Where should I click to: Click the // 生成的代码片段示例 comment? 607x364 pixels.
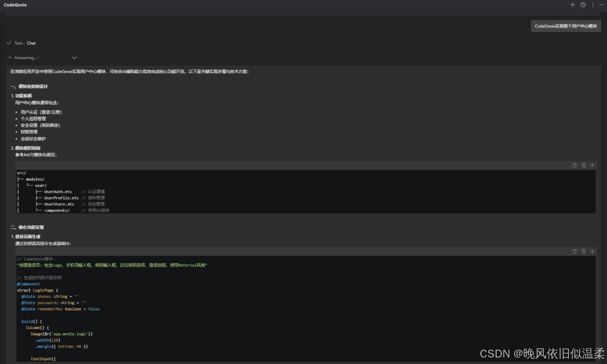[x=39, y=277]
